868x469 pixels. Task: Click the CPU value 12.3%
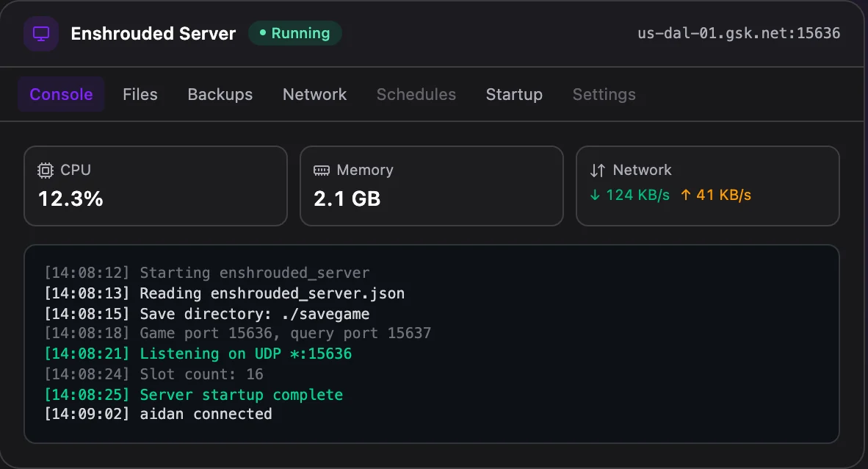click(x=70, y=199)
